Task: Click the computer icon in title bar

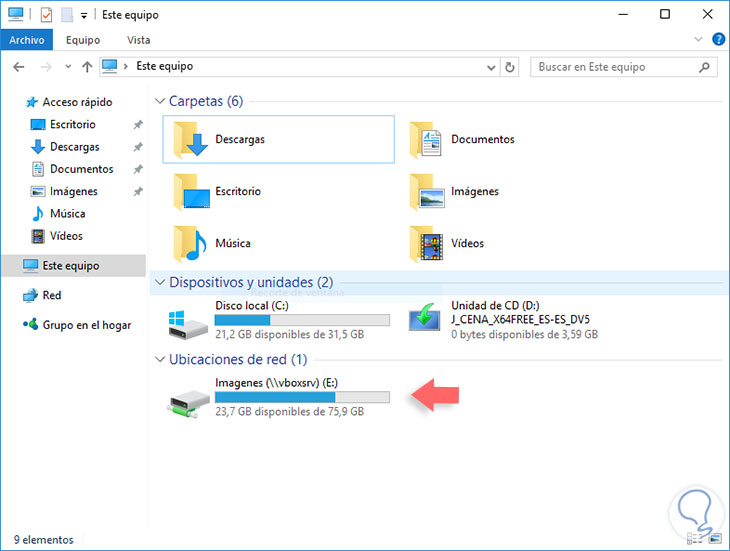Action: (x=16, y=14)
